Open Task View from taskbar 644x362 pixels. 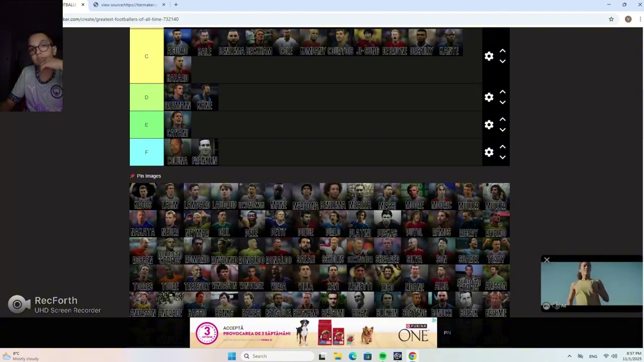pos(322,356)
